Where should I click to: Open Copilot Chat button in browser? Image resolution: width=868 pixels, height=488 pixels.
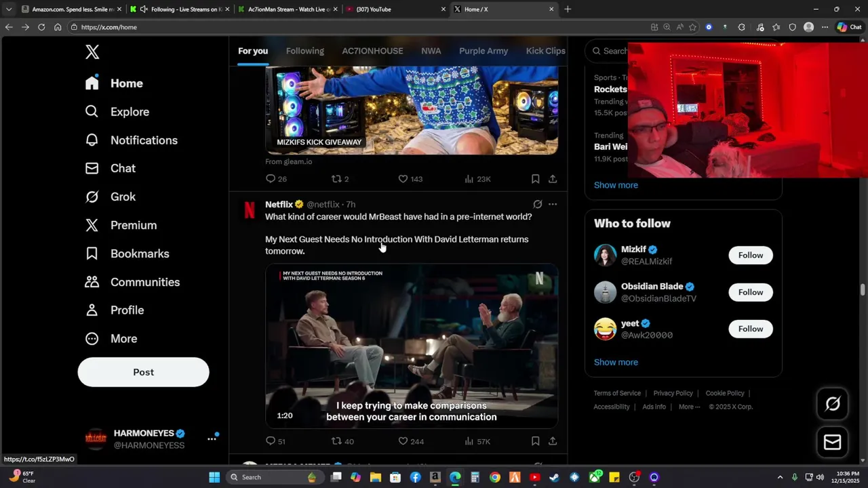tap(849, 27)
